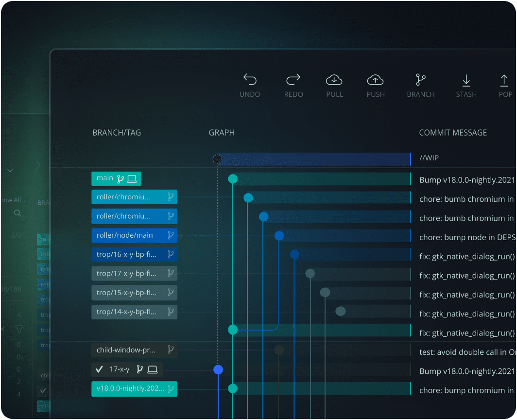The image size is (517, 420).
Task: Click the main branch commit node in graph
Action: [233, 179]
